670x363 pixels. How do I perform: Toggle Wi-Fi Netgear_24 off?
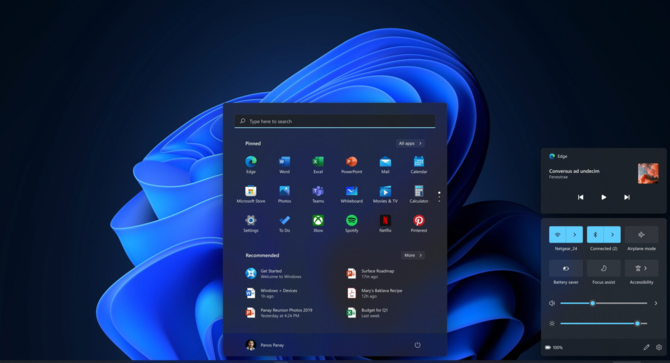click(x=557, y=234)
